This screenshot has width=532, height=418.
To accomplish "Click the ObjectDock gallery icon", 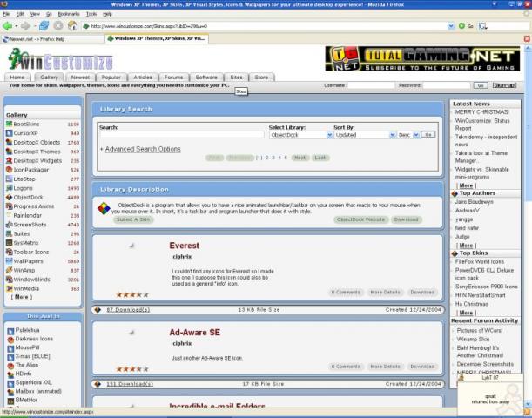I will point(10,197).
